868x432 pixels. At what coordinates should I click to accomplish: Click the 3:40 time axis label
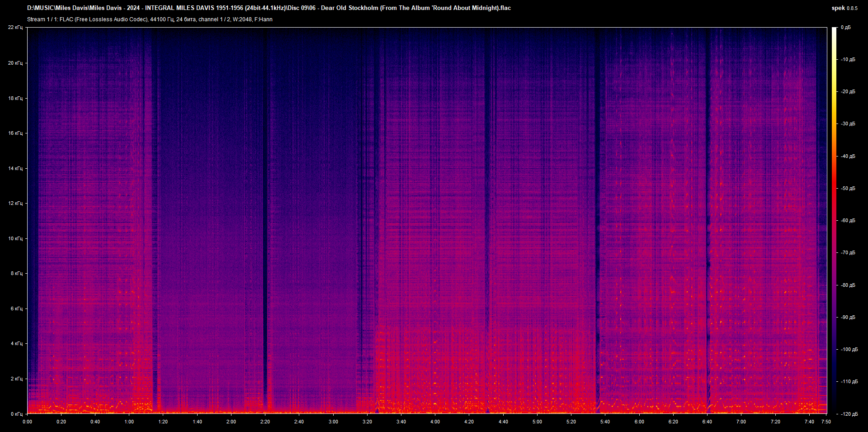(401, 422)
